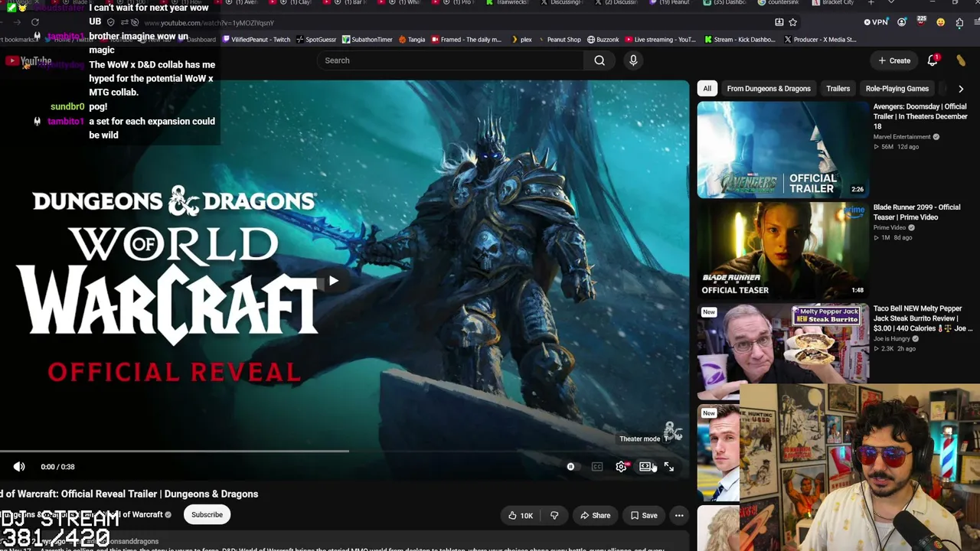Click the #dungeonsanddragons hashtag
This screenshot has width=980, height=551.
[x=124, y=541]
